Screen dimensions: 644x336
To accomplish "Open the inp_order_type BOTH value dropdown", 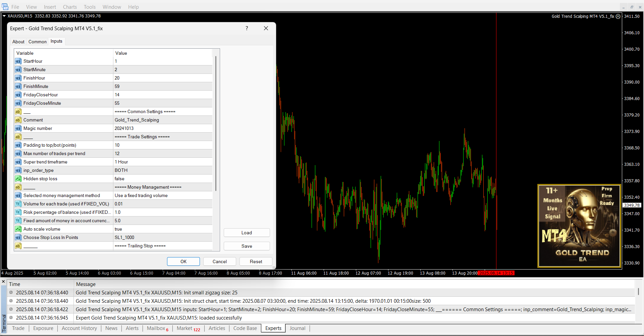I will point(163,171).
